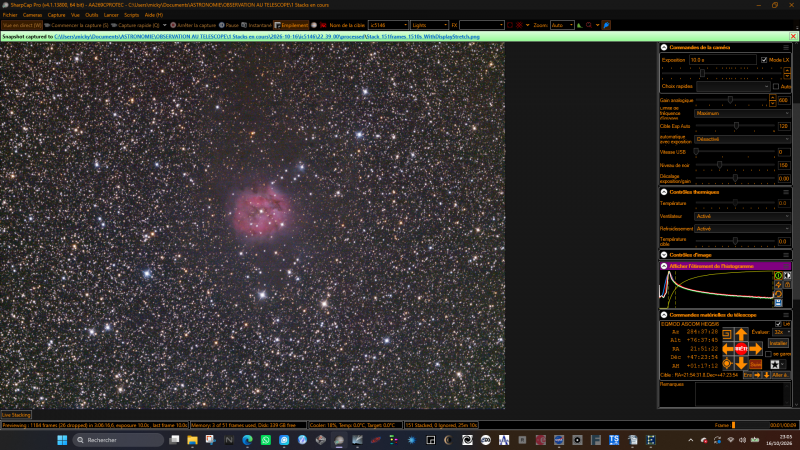
Task: Collapse the Commandes de la caméra panel
Action: click(x=664, y=47)
